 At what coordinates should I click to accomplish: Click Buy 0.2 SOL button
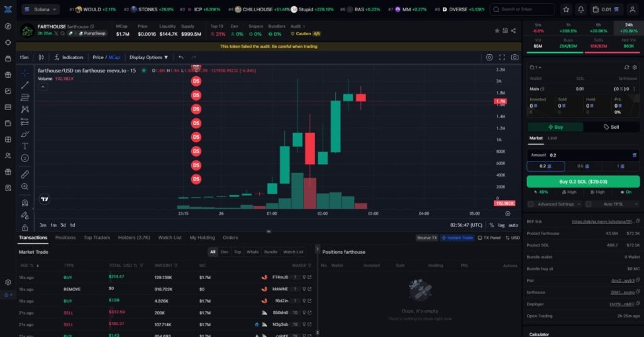click(583, 182)
